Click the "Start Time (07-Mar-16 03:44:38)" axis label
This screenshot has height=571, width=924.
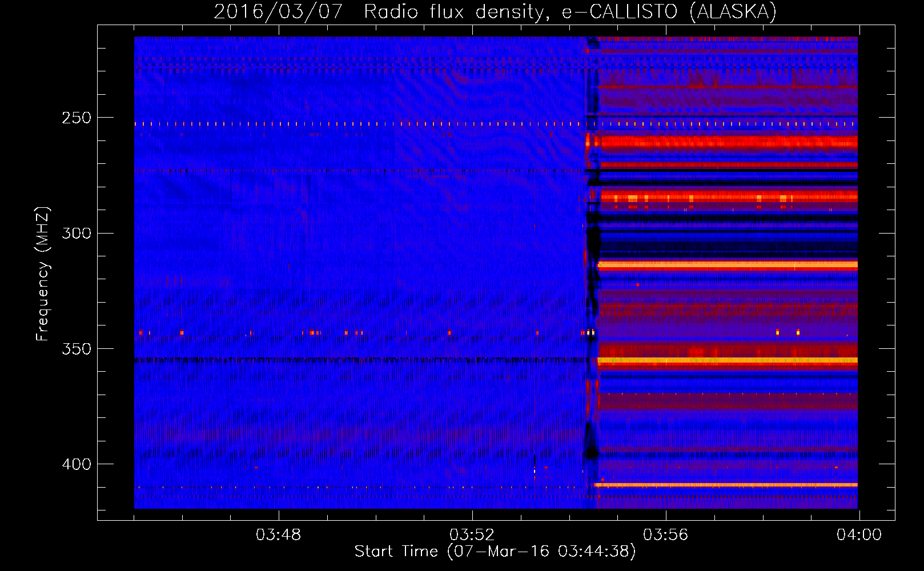click(x=495, y=552)
